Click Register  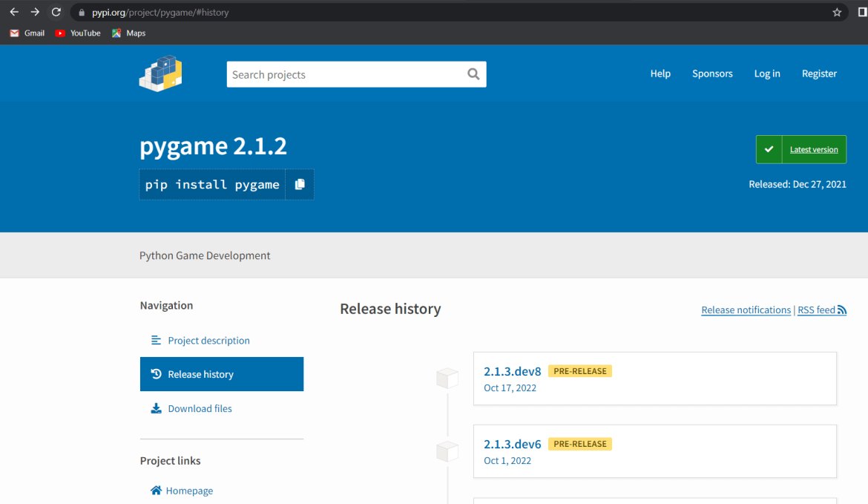(819, 73)
